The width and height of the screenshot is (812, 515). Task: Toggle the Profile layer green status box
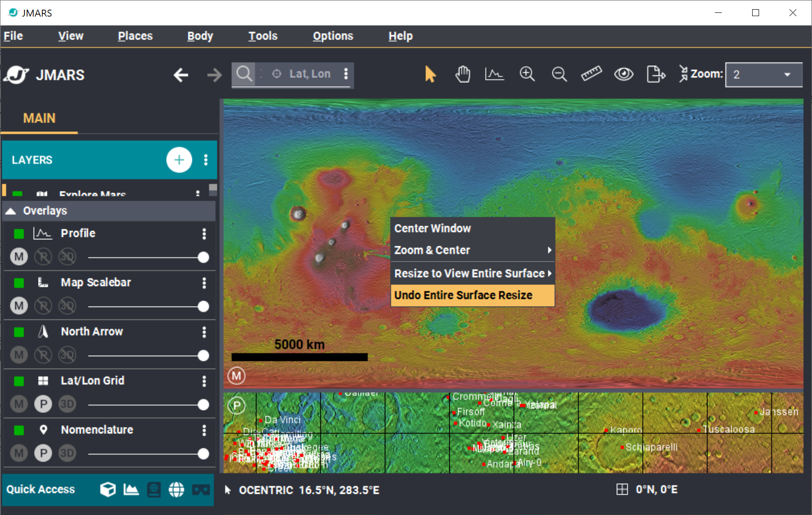(x=19, y=234)
